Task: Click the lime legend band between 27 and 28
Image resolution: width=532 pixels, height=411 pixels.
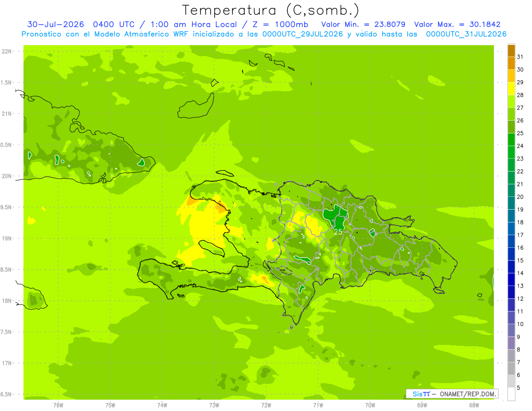Action: [x=511, y=102]
